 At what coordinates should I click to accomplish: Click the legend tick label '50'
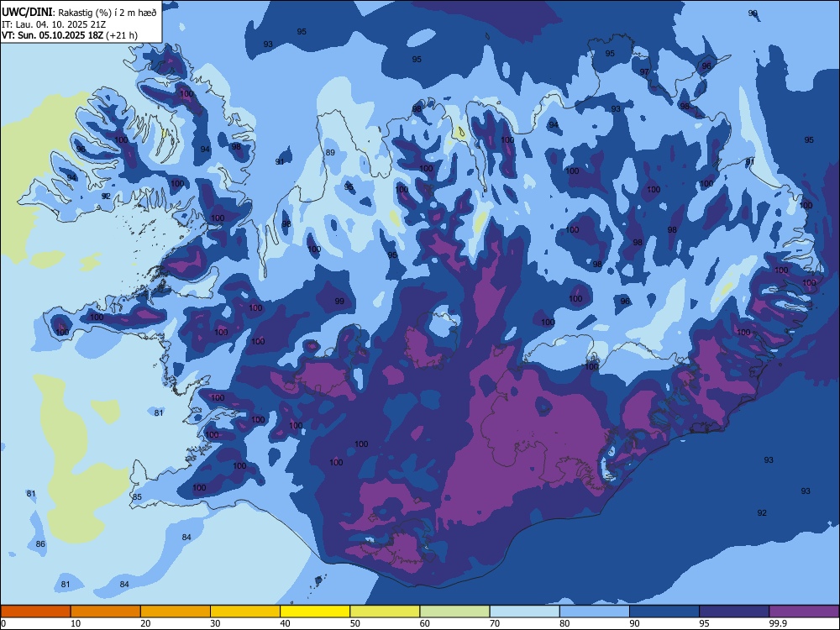pyautogui.click(x=354, y=623)
